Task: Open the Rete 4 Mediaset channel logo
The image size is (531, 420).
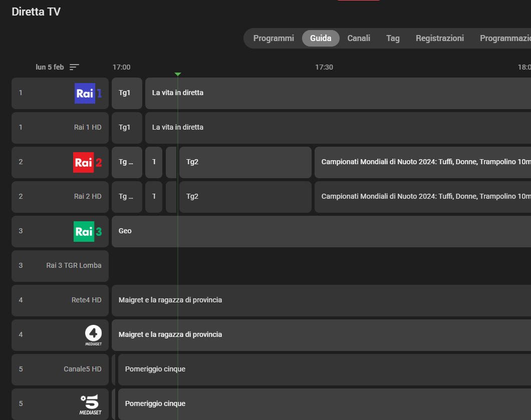Action: pos(93,335)
